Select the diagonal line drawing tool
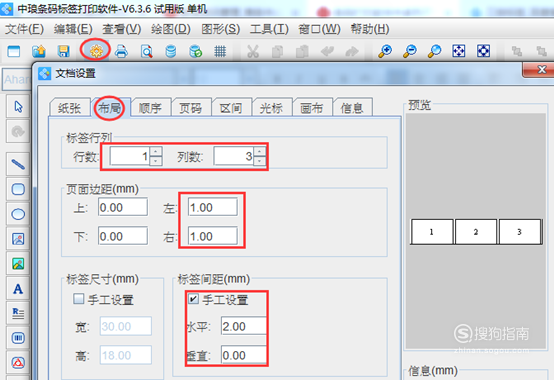Viewport: 554px width, 380px height. [18, 164]
